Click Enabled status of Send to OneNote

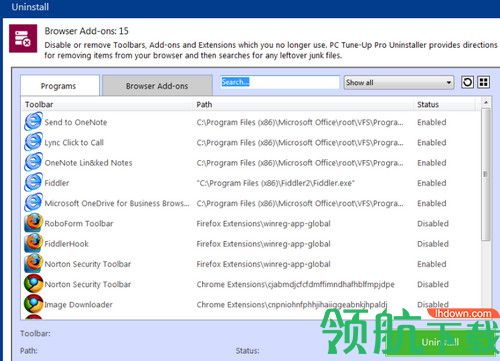[x=432, y=122]
